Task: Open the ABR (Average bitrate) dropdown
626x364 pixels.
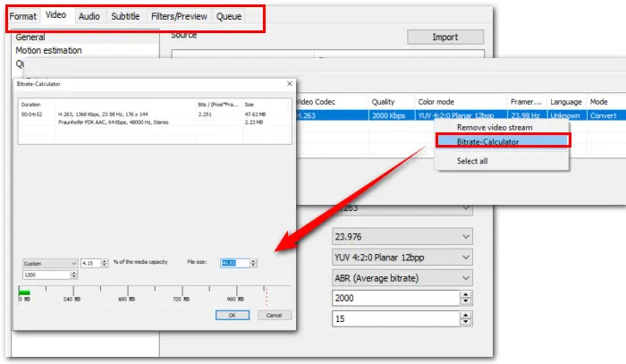Action: [402, 278]
